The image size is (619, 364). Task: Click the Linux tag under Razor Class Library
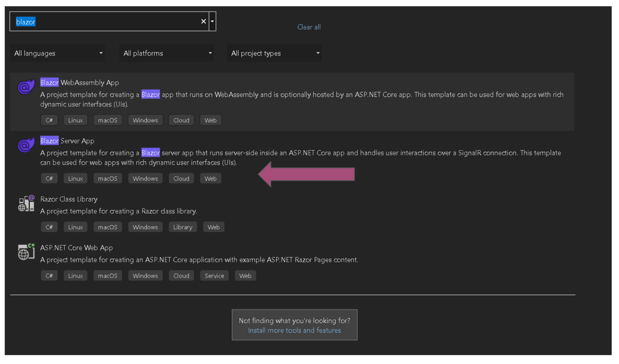click(75, 227)
